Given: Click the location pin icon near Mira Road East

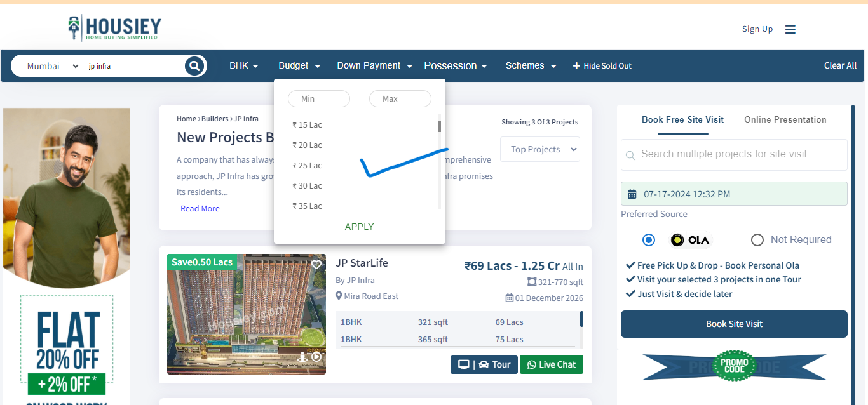Looking at the screenshot, I should (x=339, y=296).
